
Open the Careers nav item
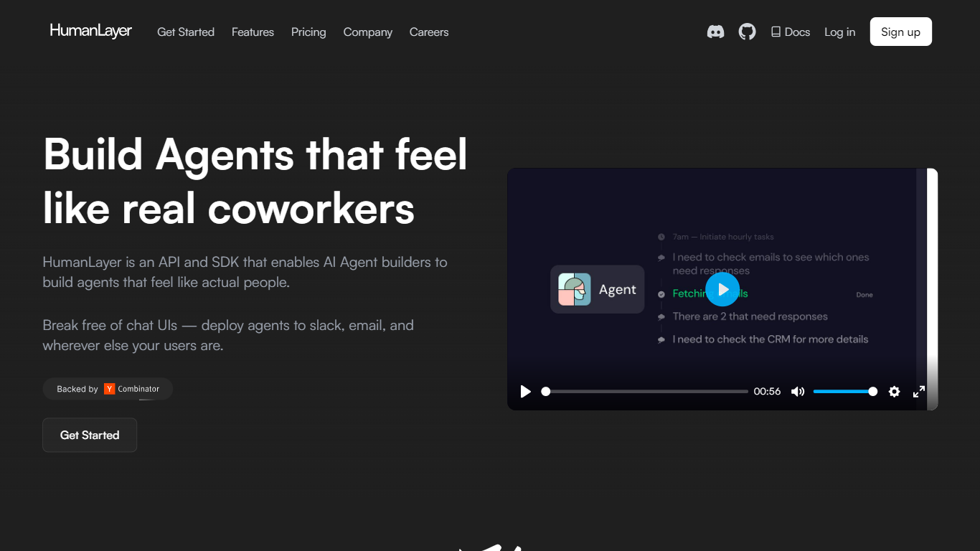tap(429, 32)
